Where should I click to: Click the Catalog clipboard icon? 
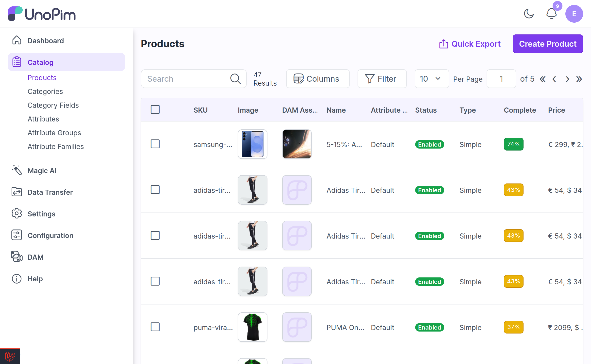click(x=17, y=62)
